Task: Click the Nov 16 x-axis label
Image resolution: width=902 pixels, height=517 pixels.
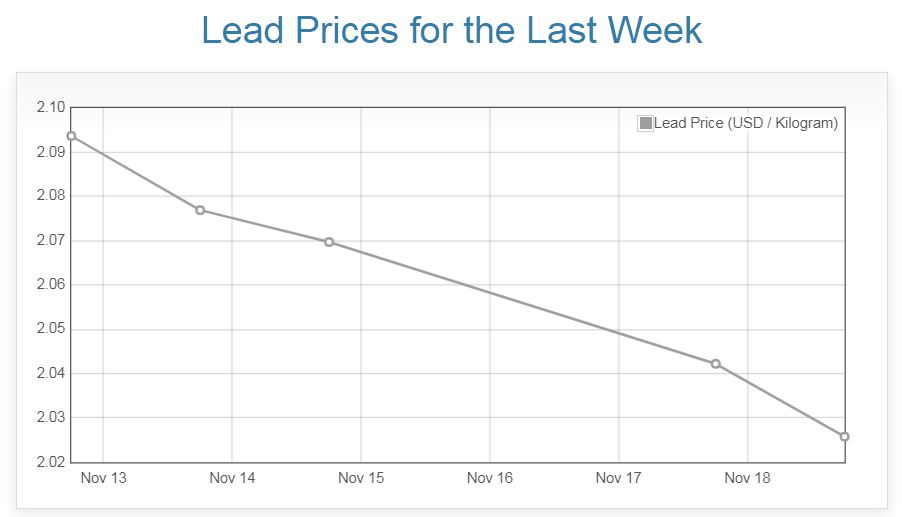Action: (x=490, y=478)
